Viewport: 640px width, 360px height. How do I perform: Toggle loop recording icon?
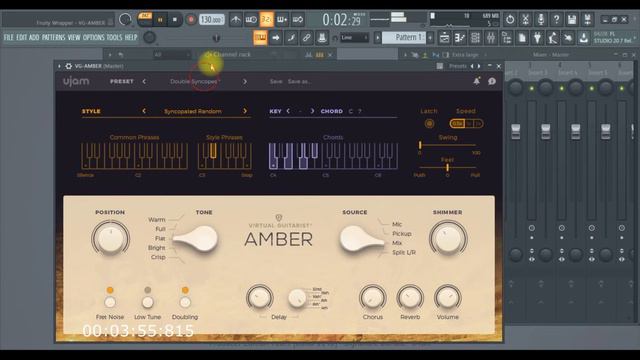298,19
